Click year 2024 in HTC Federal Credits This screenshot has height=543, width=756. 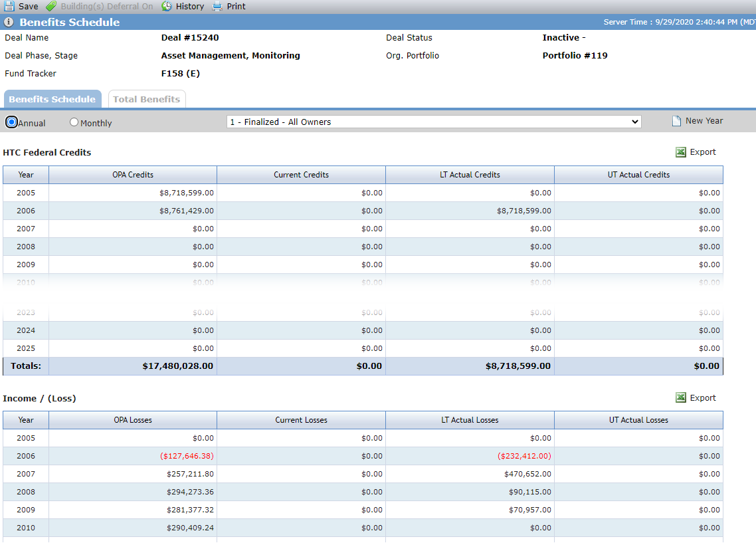[26, 330]
